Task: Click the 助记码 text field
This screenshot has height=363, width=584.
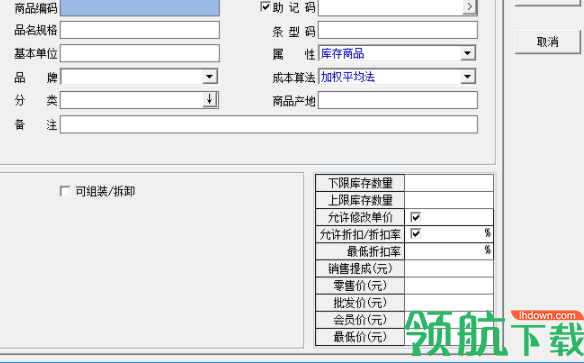Action: 390,7
